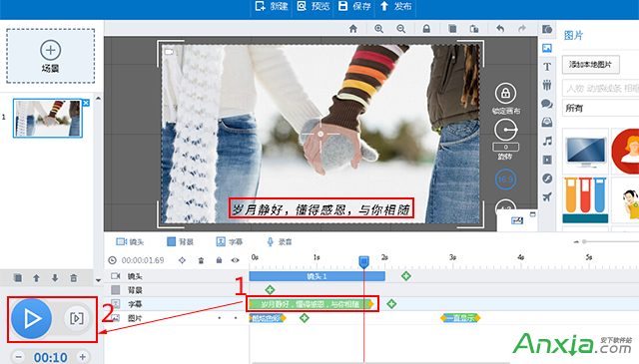The height and width of the screenshot is (364, 639).
Task: Click the blue timeline playhead marker
Action: point(363,262)
